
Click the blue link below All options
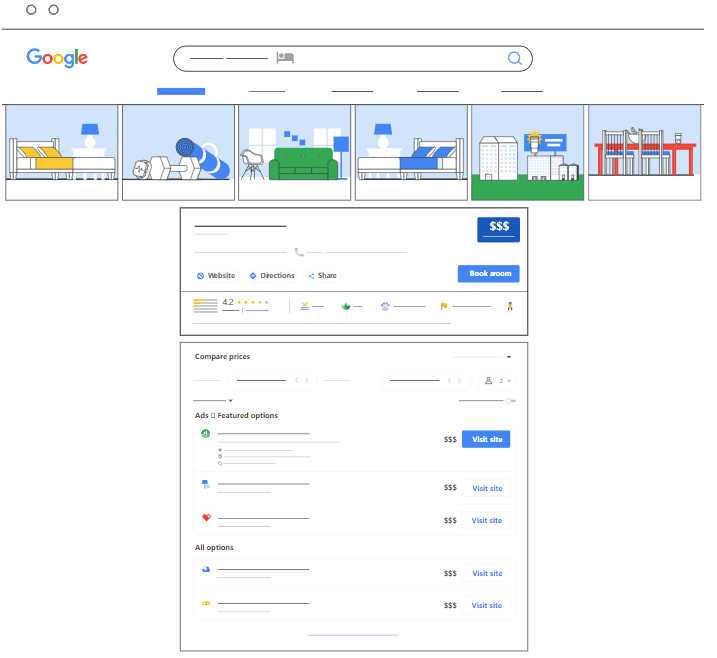(353, 635)
